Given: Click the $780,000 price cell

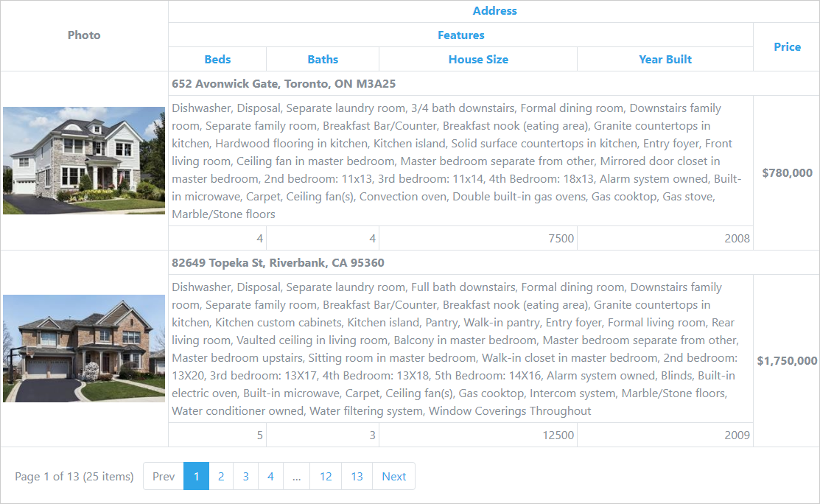Looking at the screenshot, I should (x=787, y=173).
